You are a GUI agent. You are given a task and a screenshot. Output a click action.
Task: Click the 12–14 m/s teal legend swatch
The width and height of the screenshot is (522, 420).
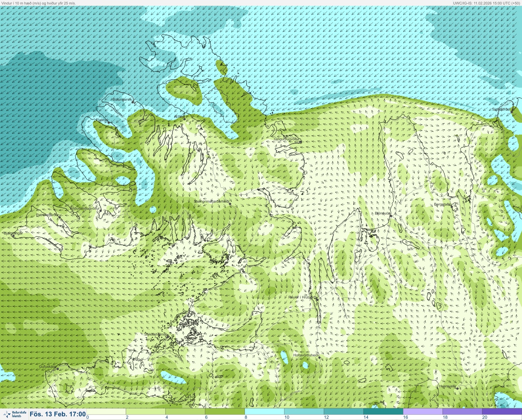pos(344,411)
